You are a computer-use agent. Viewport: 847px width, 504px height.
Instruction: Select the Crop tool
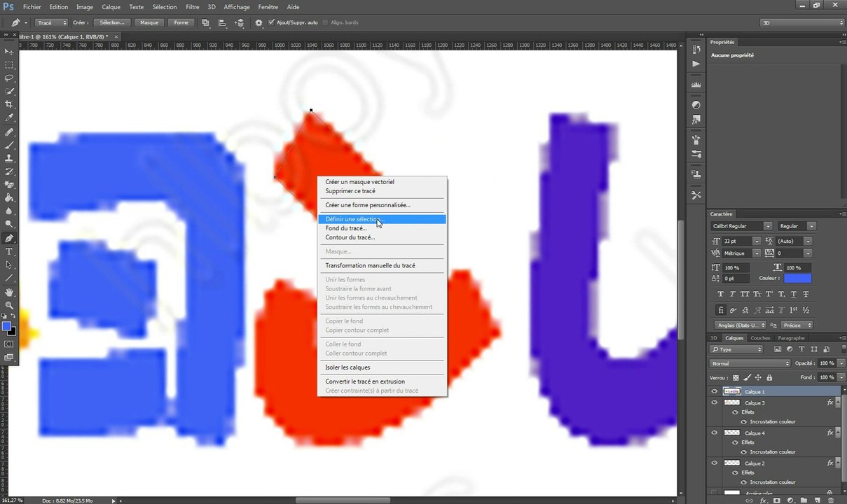[x=9, y=104]
